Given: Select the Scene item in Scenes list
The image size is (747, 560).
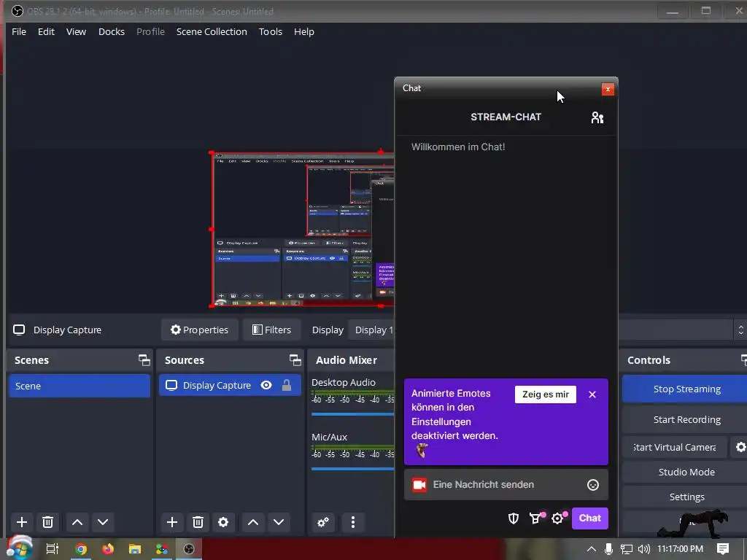Looking at the screenshot, I should tap(79, 386).
